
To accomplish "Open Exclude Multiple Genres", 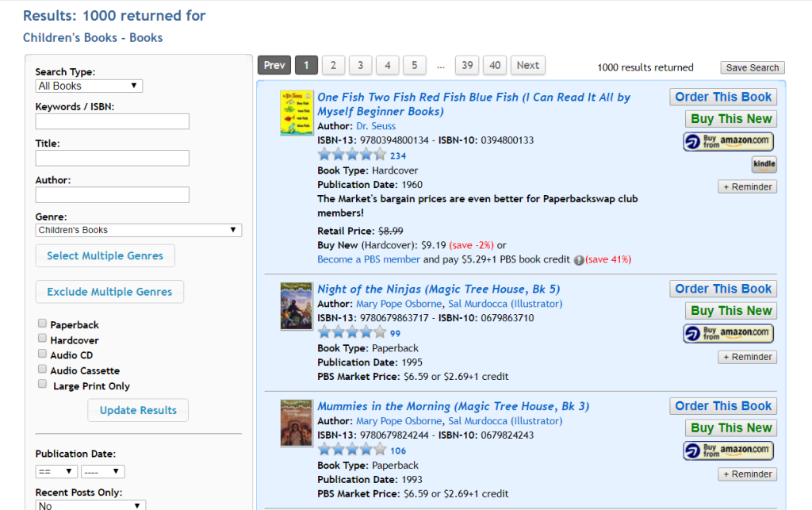I will (x=109, y=292).
